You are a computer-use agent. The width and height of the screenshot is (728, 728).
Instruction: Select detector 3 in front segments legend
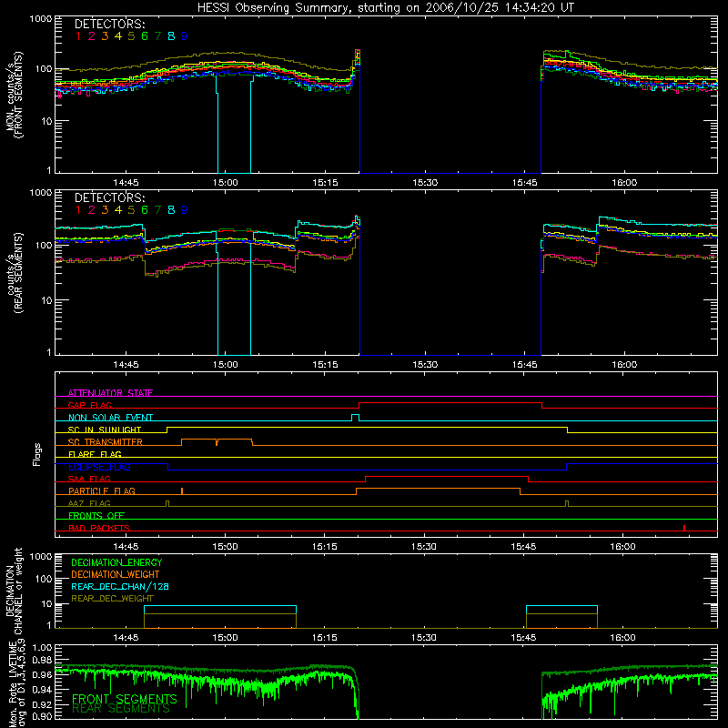105,36
